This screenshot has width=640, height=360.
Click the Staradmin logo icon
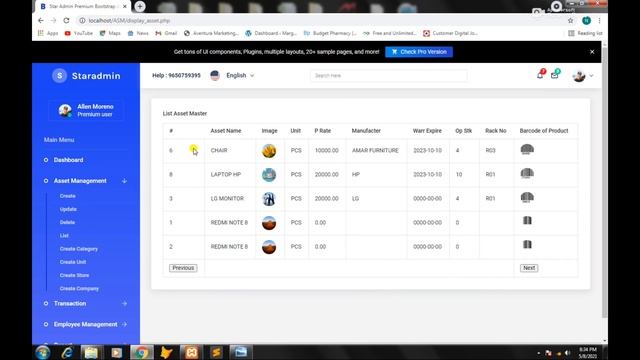coord(60,76)
